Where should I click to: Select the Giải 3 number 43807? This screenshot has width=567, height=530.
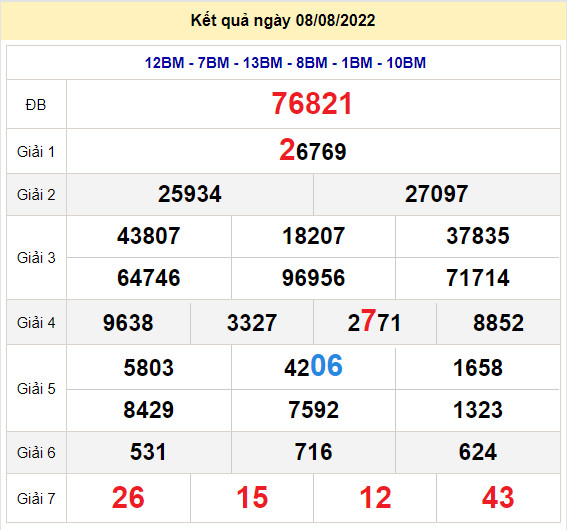[x=149, y=236]
